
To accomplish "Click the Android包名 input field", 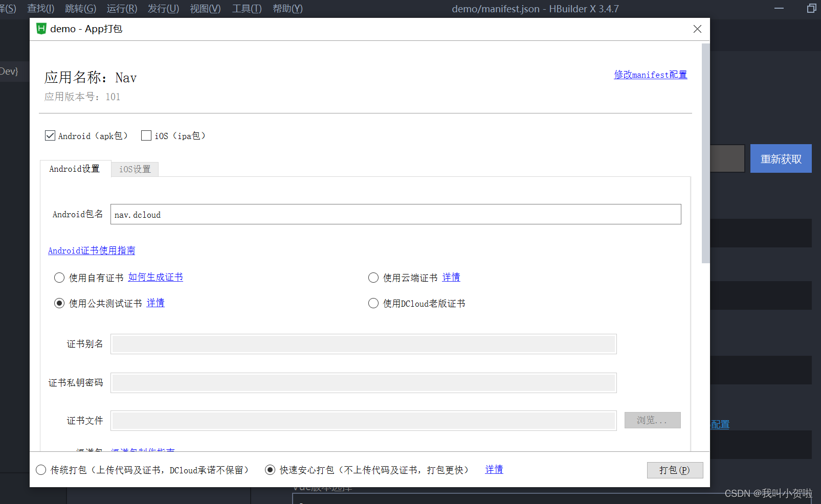I will [395, 214].
